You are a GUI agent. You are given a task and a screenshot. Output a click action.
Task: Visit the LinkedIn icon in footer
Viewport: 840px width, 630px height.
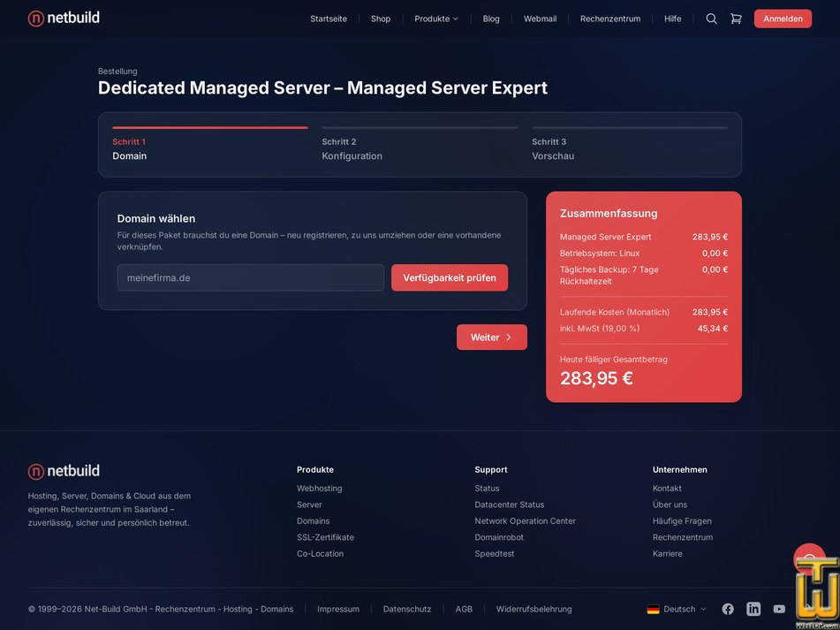pyautogui.click(x=753, y=609)
